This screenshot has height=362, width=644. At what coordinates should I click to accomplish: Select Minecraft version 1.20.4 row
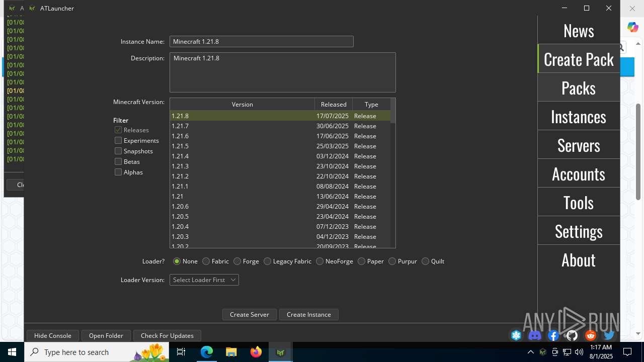point(280,226)
